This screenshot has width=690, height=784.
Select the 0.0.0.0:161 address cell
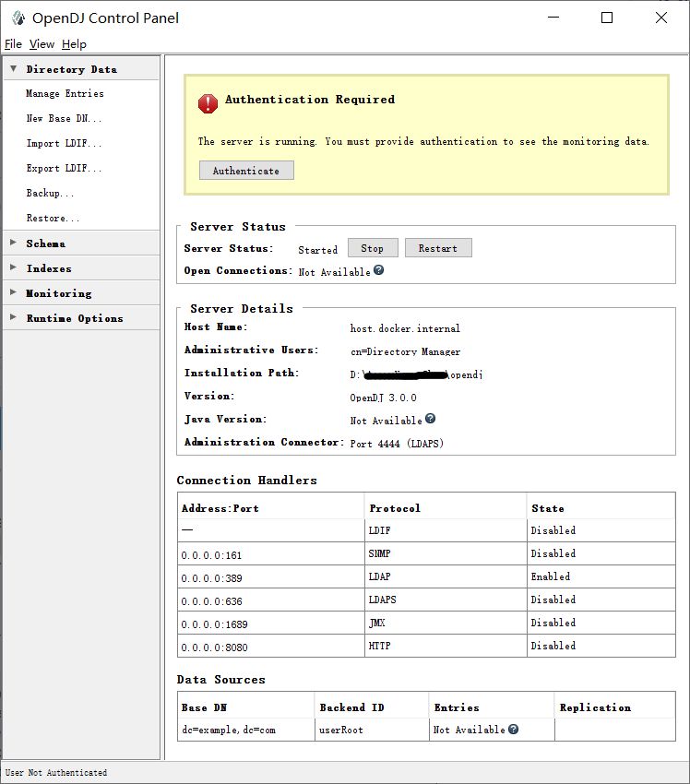pos(270,554)
